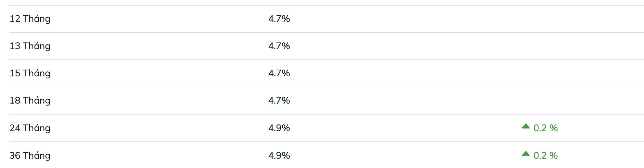This screenshot has width=644, height=168.
Task: Click the 4.7% rate in 12 Tháng row
Action: pyautogui.click(x=279, y=19)
